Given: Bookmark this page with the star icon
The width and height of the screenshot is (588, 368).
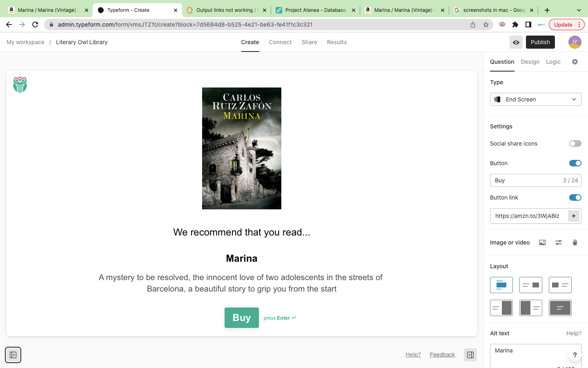Looking at the screenshot, I should coord(486,25).
